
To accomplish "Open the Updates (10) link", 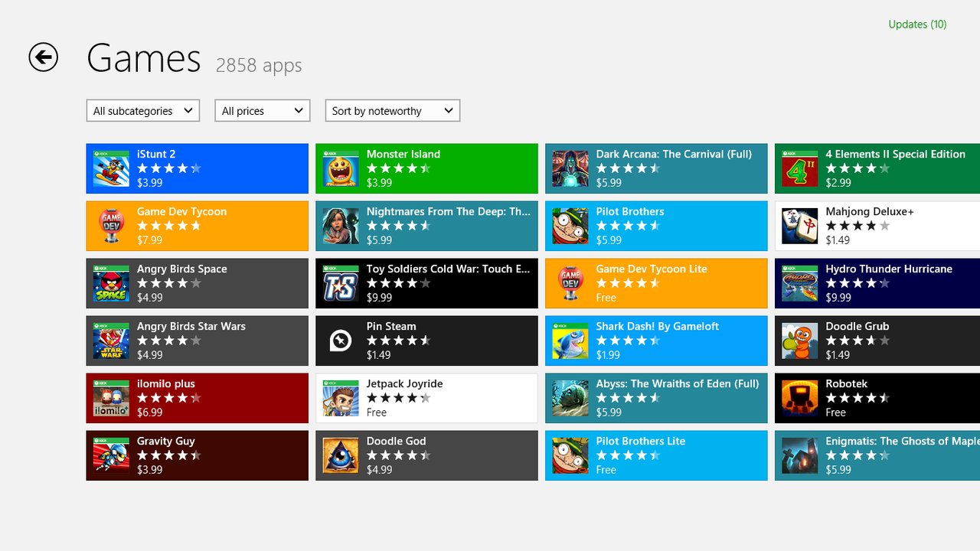I will pyautogui.click(x=917, y=24).
